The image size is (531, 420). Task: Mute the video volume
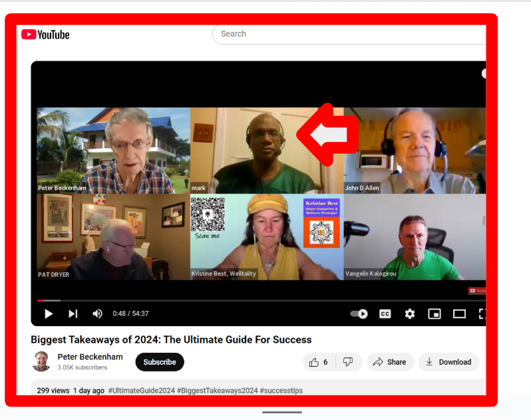[x=97, y=314]
